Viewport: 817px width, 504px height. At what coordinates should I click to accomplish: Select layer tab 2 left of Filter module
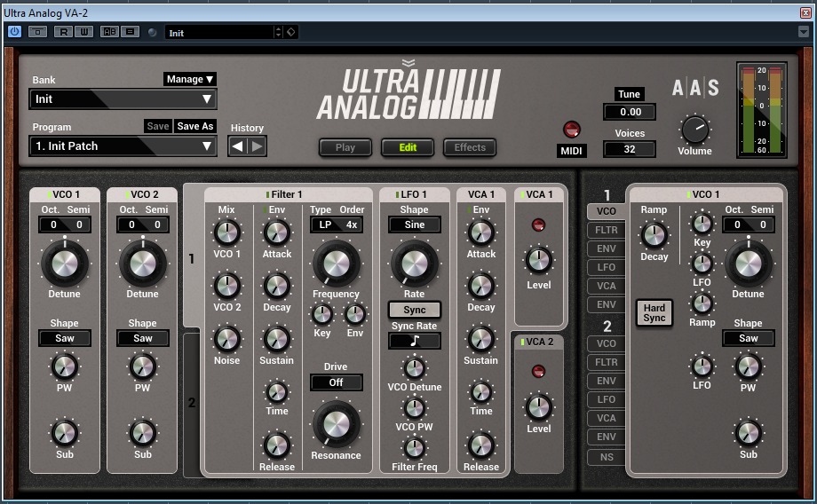pos(191,403)
